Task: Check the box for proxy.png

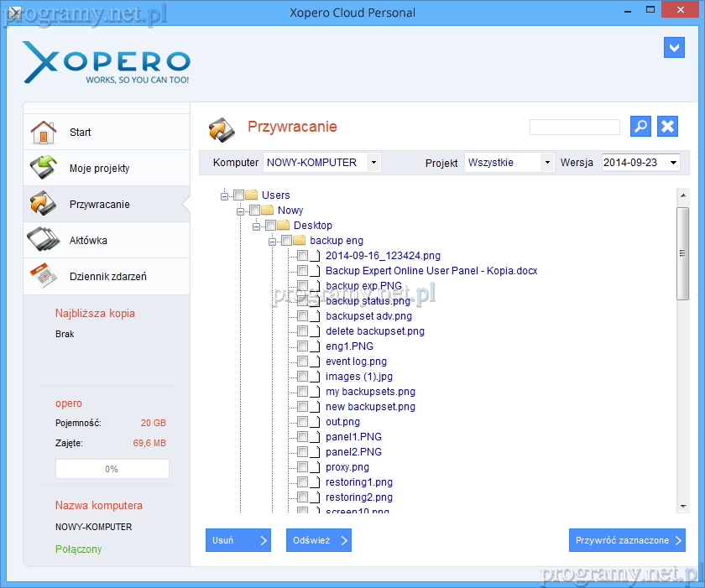Action: [303, 467]
